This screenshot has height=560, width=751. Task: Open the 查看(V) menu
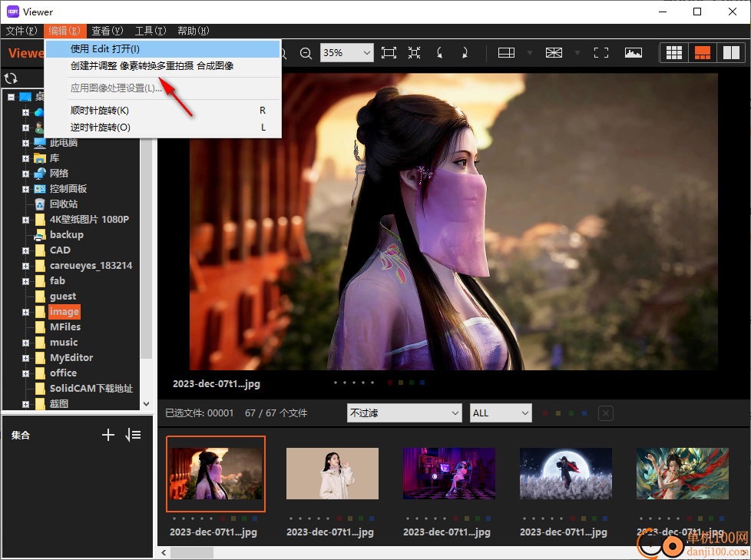108,31
